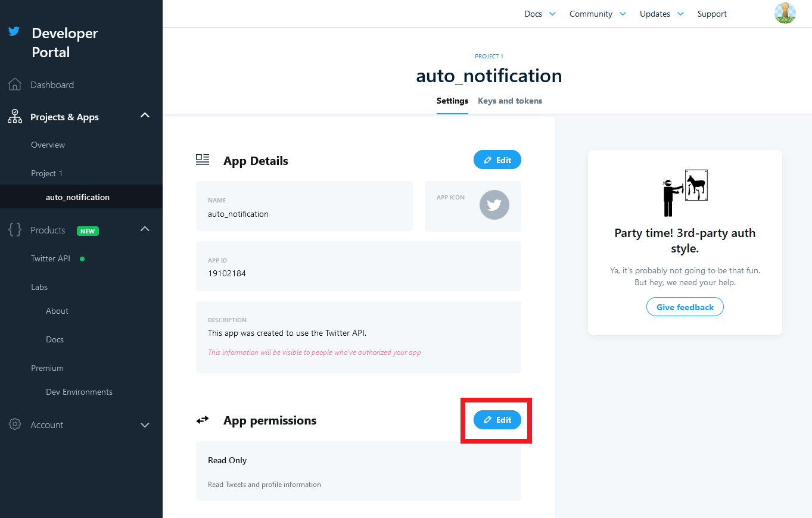Click the default app icon placeholder
The width and height of the screenshot is (812, 518).
(x=494, y=205)
